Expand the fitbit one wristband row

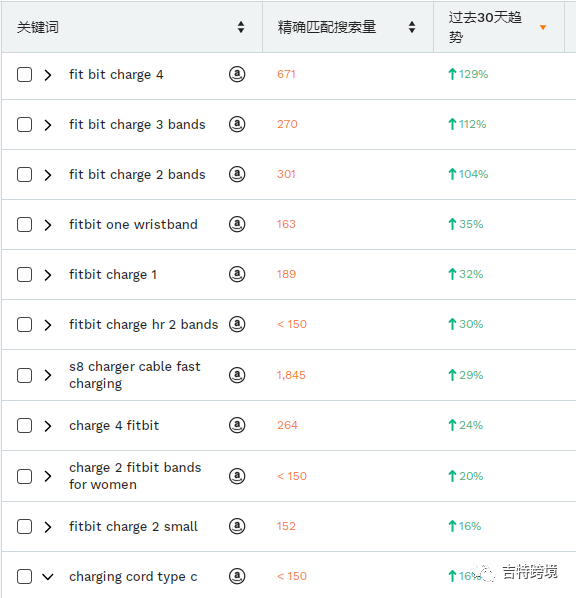[48, 225]
